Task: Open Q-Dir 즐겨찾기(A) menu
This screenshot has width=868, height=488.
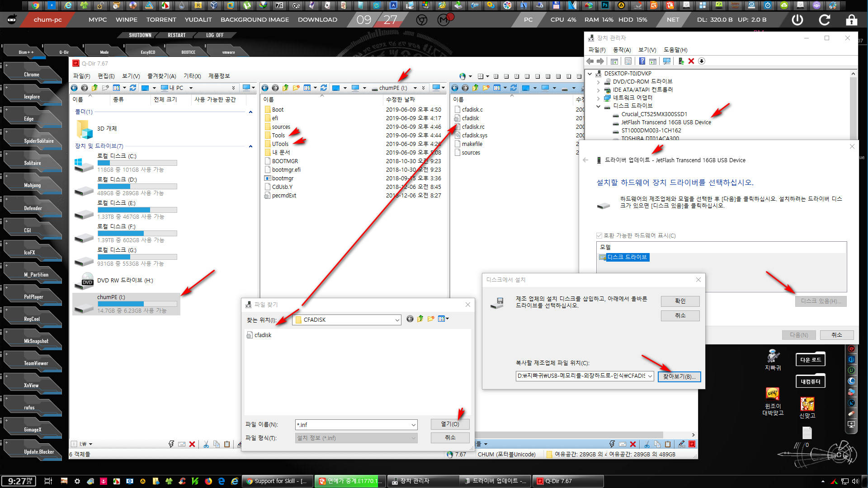Action: coord(161,76)
